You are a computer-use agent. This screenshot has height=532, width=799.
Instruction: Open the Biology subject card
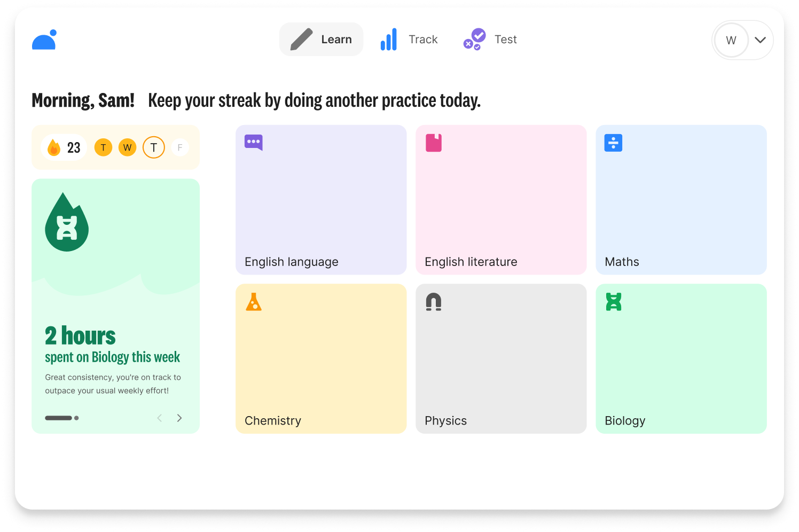[681, 358]
